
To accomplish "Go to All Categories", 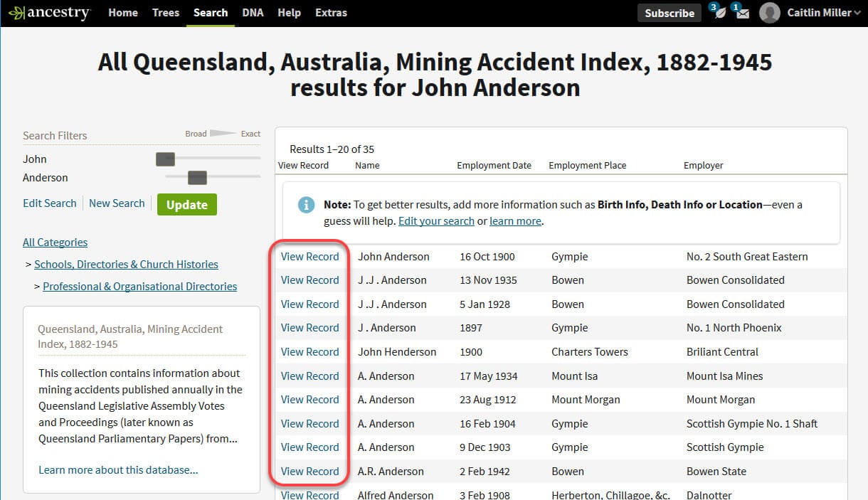I will pos(55,243).
